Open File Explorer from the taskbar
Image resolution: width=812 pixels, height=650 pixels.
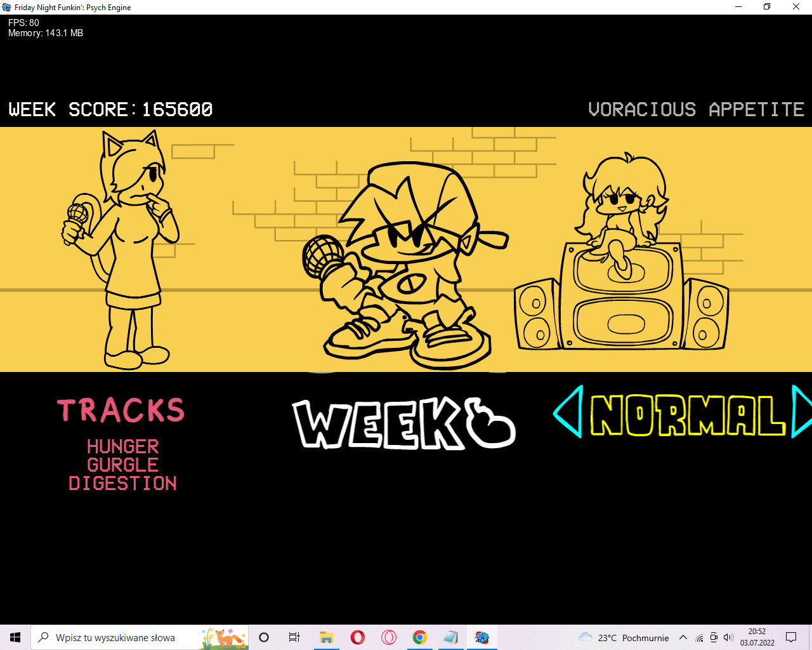tap(326, 637)
